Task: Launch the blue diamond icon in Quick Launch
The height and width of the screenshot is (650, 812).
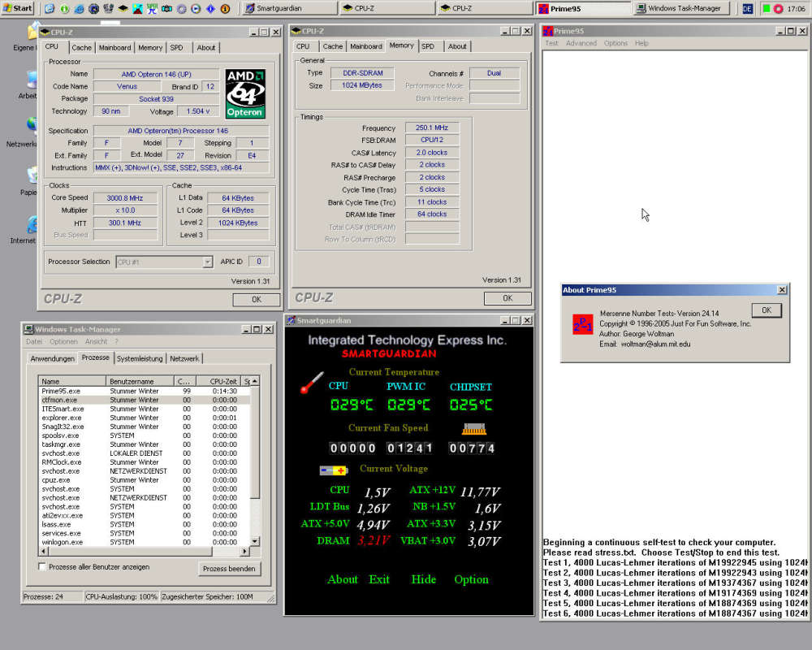Action: coord(211,9)
